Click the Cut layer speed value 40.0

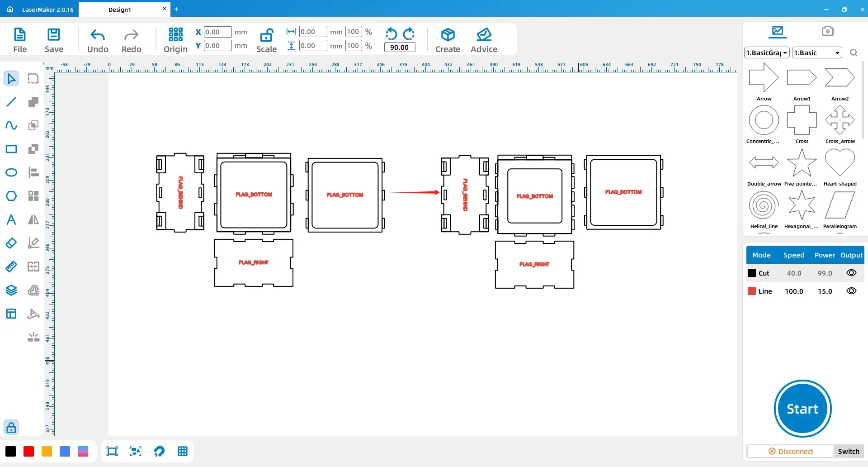pos(794,273)
